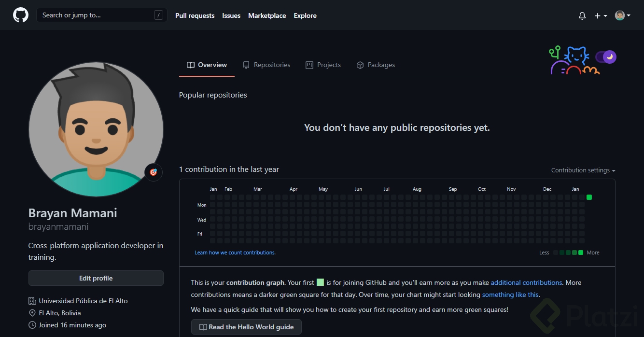644x337 pixels.
Task: Click the Repositories tab repo icon
Action: [x=246, y=65]
